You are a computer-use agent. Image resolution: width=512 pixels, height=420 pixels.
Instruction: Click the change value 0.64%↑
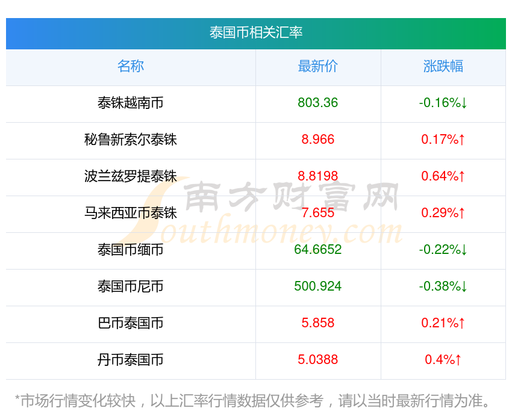coord(443,176)
